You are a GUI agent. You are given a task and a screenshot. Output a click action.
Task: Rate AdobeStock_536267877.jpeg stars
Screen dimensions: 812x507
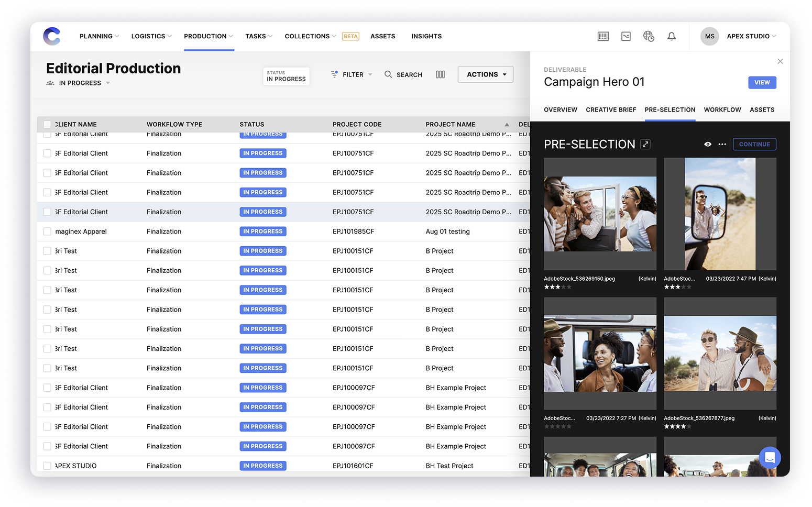[678, 426]
